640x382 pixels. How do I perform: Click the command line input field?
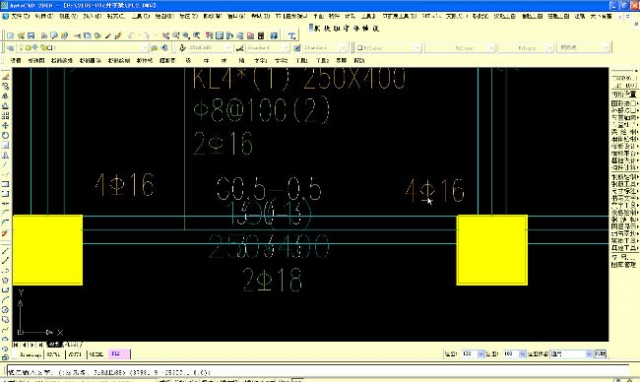click(318, 372)
